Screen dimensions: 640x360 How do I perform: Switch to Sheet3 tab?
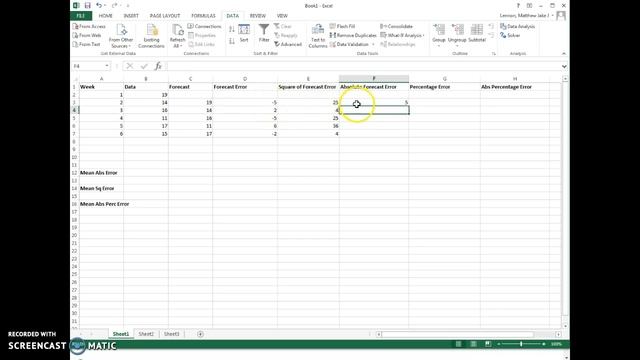point(171,334)
